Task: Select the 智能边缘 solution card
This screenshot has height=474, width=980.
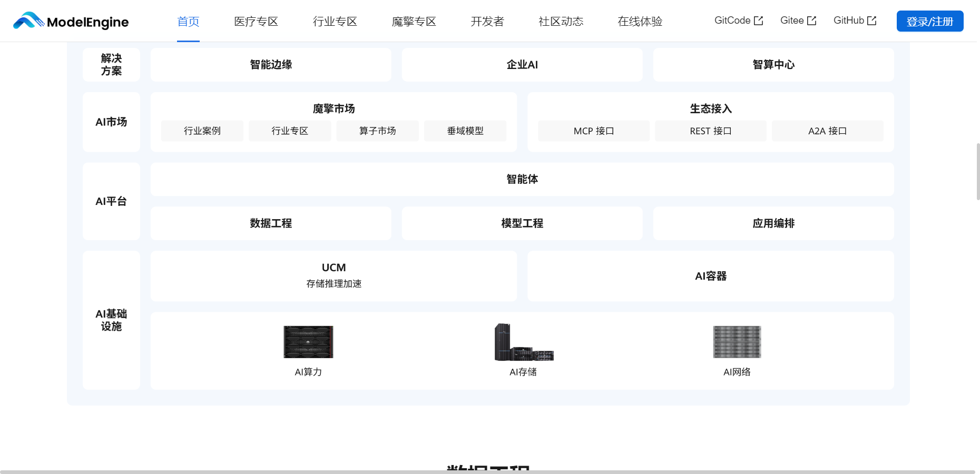Action: coord(270,64)
